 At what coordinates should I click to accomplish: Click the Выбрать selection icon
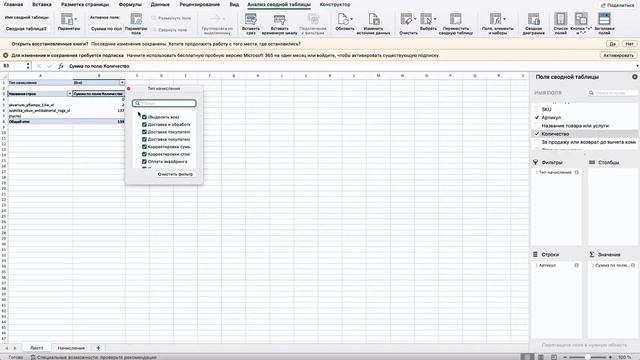[x=426, y=19]
